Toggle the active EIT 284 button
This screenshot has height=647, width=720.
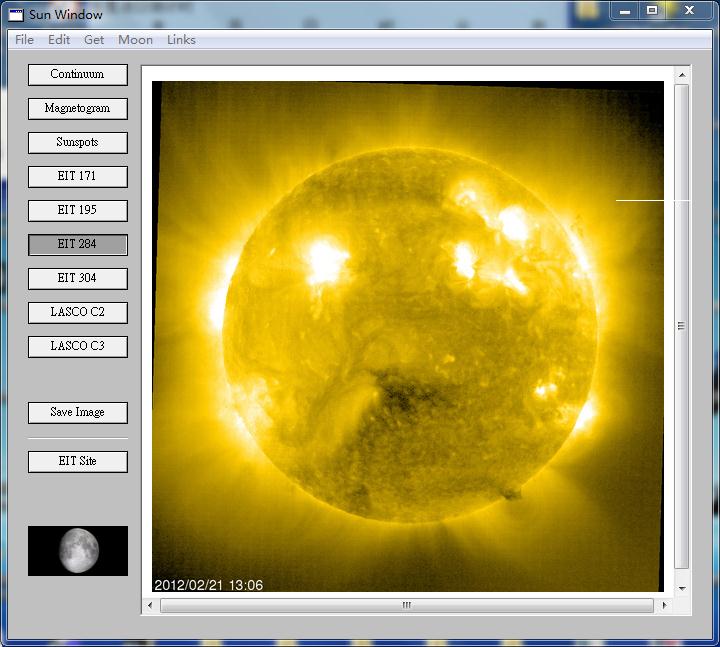pyautogui.click(x=78, y=245)
